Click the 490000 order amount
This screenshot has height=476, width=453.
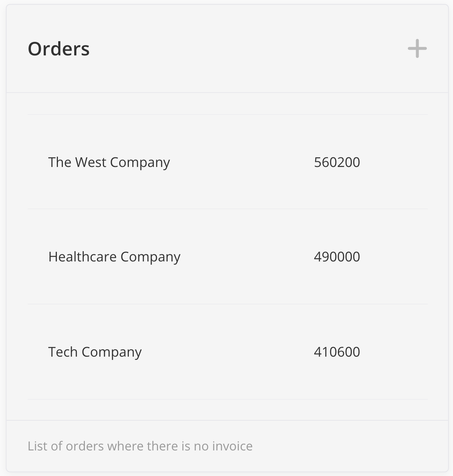coord(337,257)
